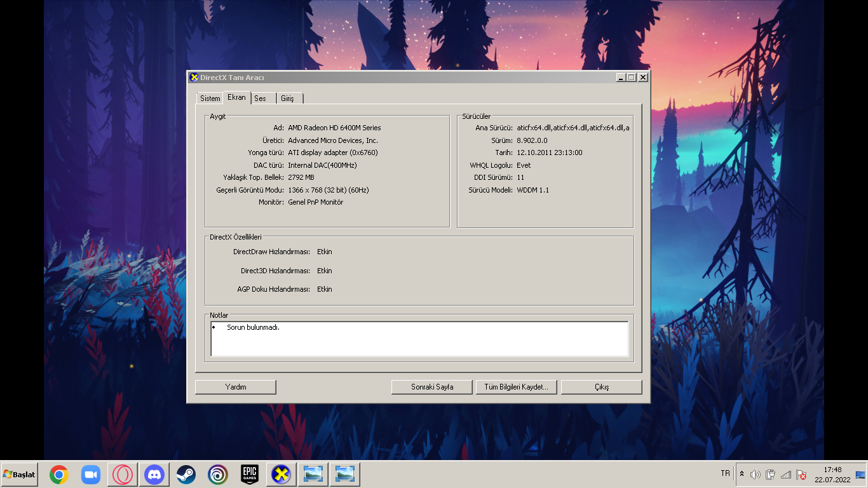Viewport: 868px width, 488px height.
Task: Click 'Etkin' status next to AGP Doku Hızlandırması
Action: [325, 289]
